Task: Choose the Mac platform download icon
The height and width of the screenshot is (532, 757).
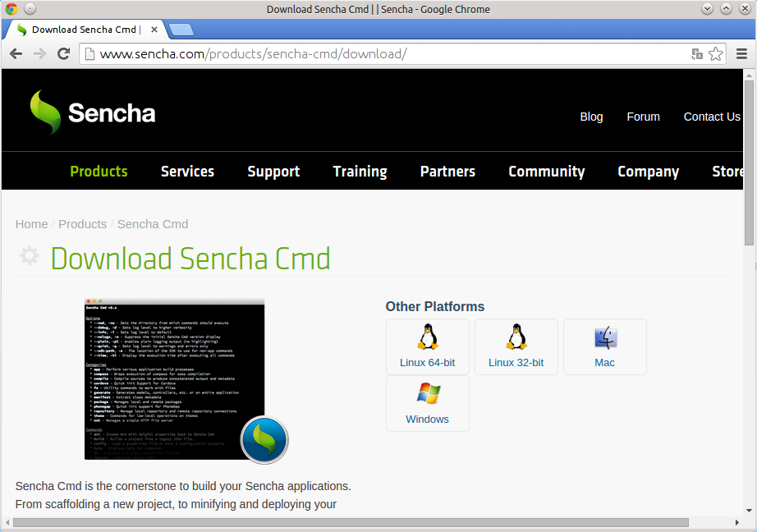Action: (x=604, y=341)
